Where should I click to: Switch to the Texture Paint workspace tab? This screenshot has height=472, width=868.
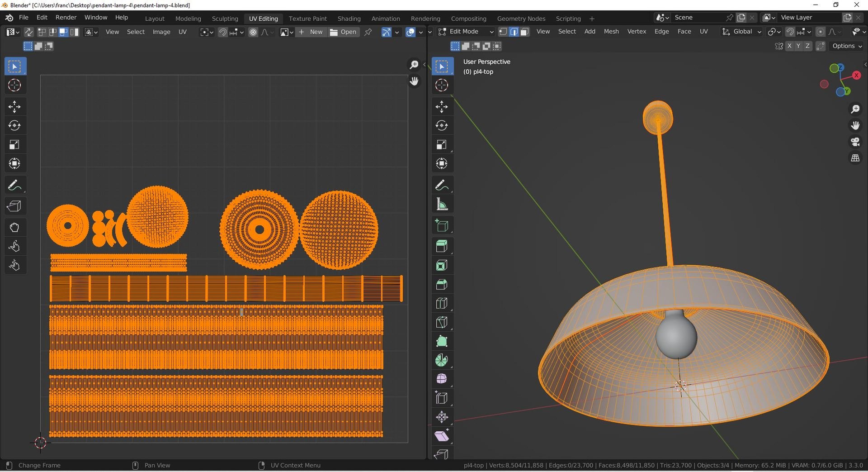coord(307,19)
